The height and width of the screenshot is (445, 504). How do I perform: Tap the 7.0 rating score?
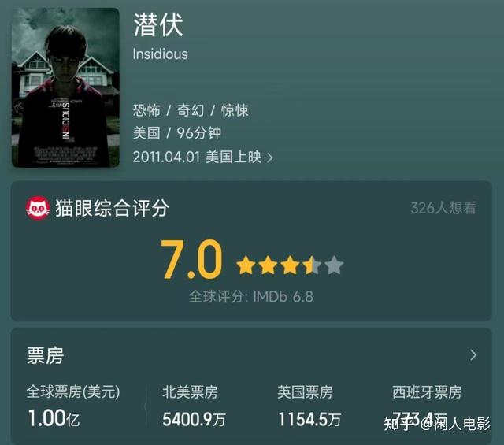point(191,259)
